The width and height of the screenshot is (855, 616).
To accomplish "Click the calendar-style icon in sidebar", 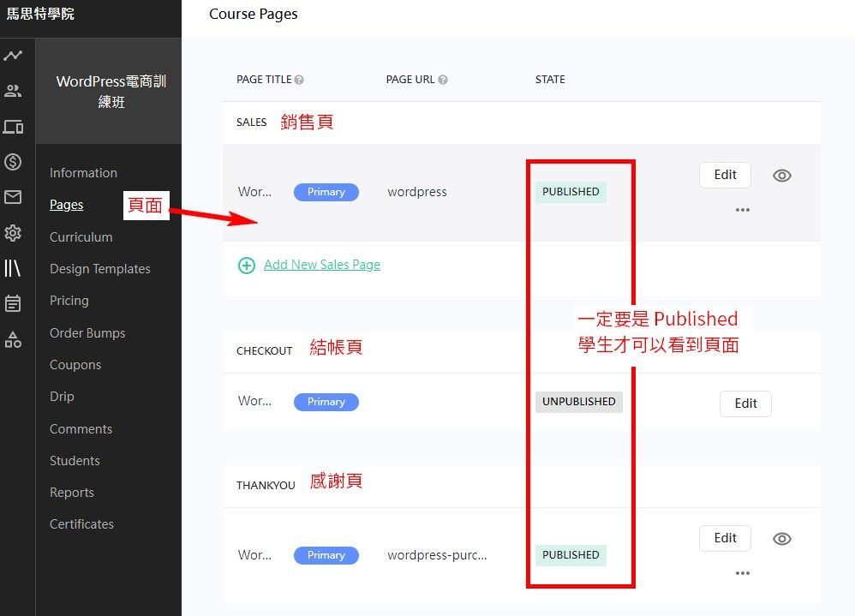I will pyautogui.click(x=13, y=303).
